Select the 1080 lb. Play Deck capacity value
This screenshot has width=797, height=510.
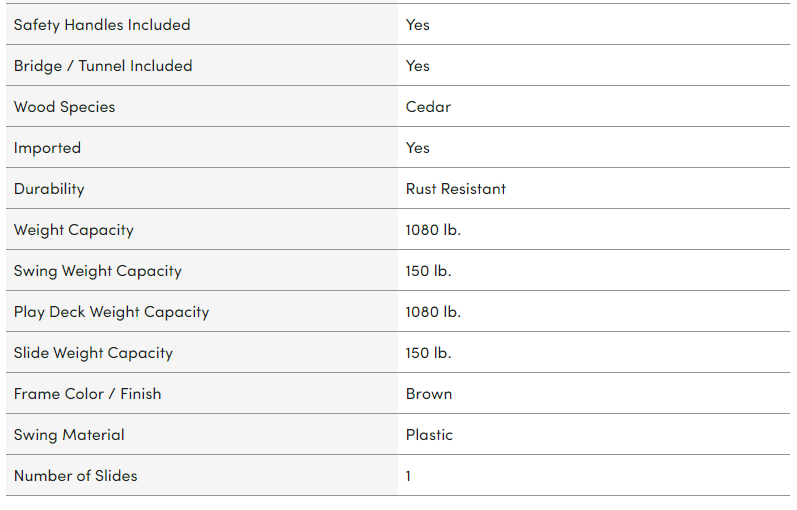pyautogui.click(x=433, y=311)
